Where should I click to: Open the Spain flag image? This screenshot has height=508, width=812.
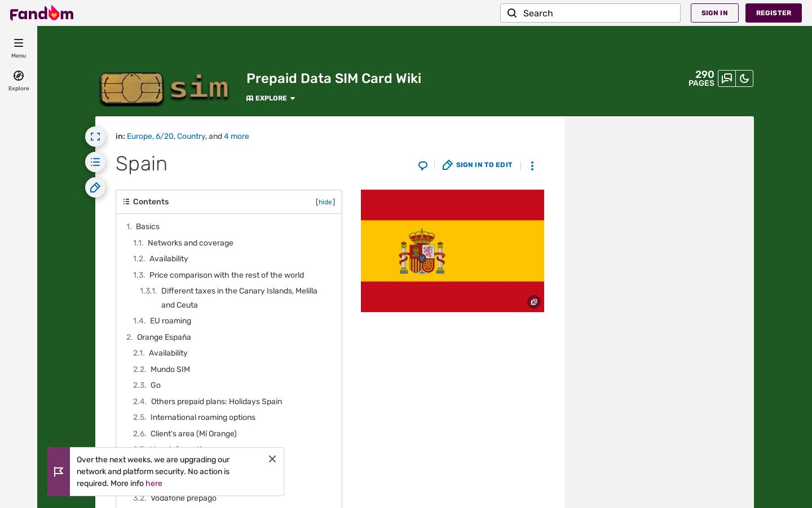pos(452,251)
